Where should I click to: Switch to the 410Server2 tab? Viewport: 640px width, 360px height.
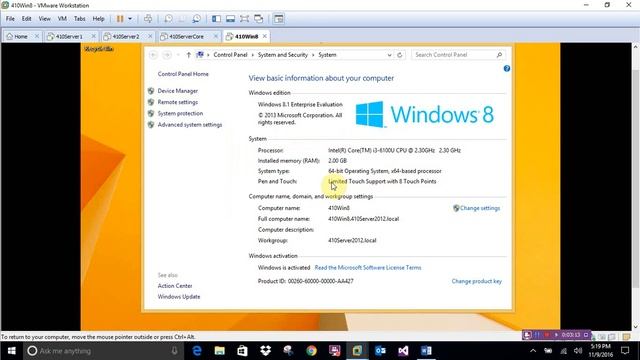tap(125, 36)
